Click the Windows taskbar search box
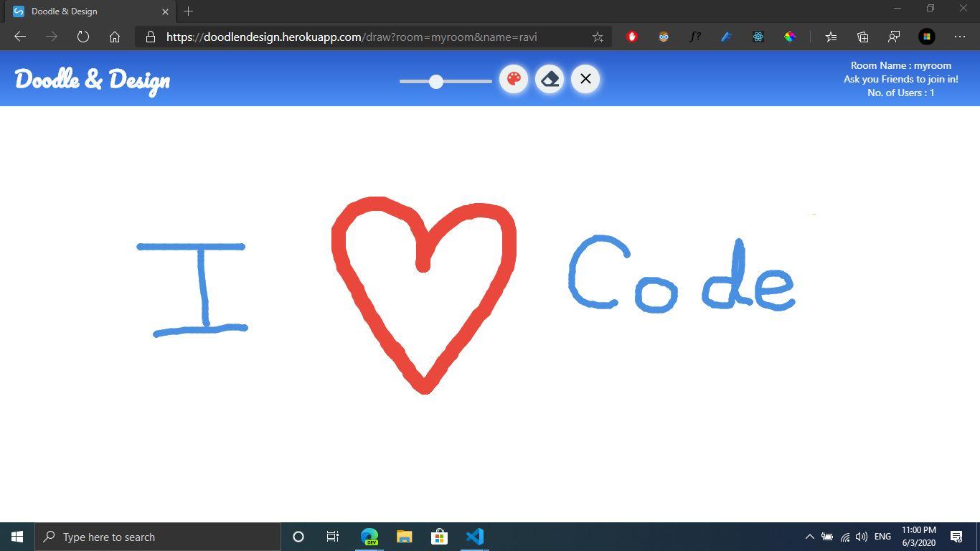Viewport: 980px width, 551px height. click(x=158, y=537)
